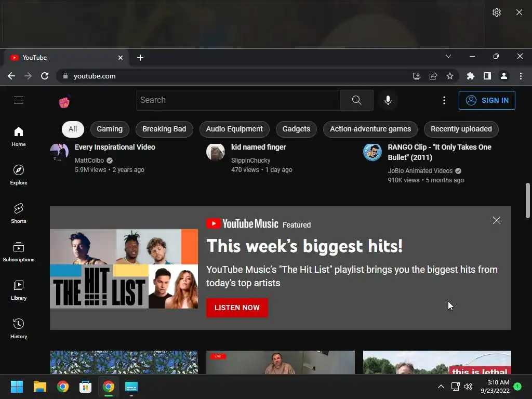Click the LISTEN NOW button
The width and height of the screenshot is (532, 399).
[x=237, y=308]
